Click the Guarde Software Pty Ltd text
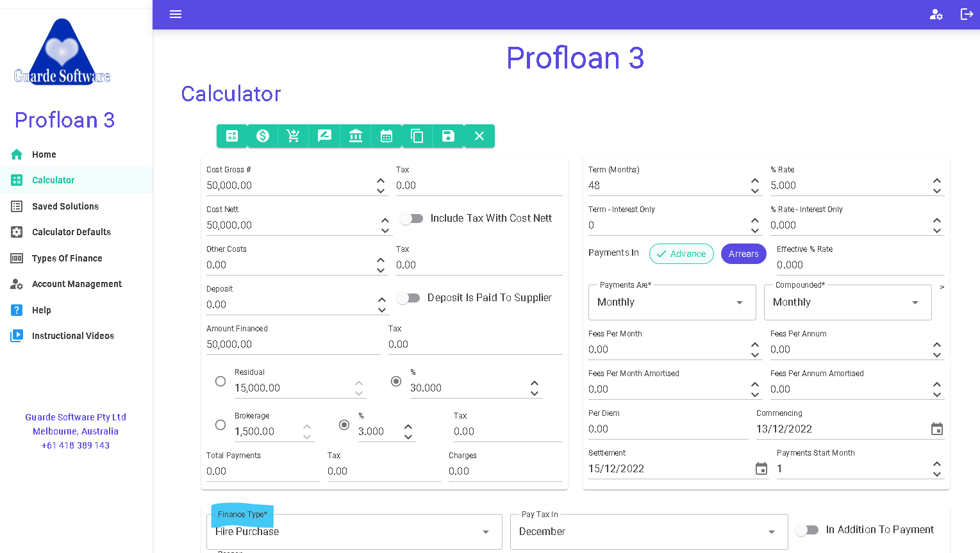Image resolution: width=980 pixels, height=553 pixels. coord(76,417)
